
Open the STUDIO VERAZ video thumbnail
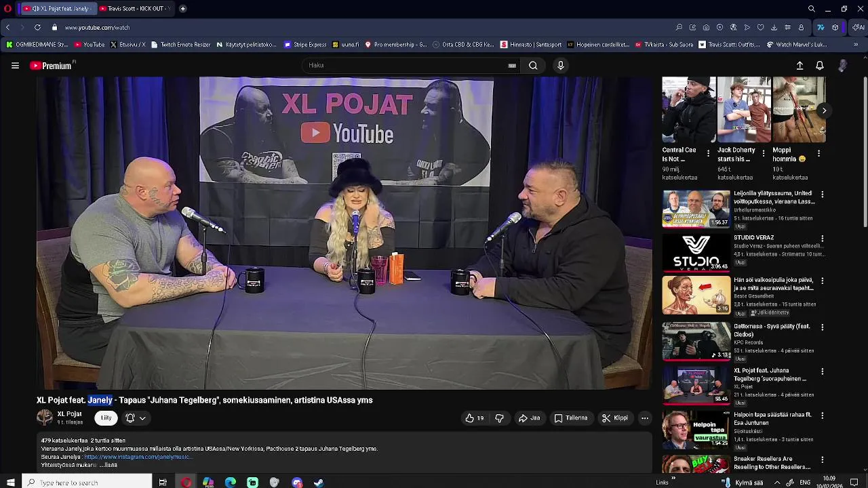[696, 251]
